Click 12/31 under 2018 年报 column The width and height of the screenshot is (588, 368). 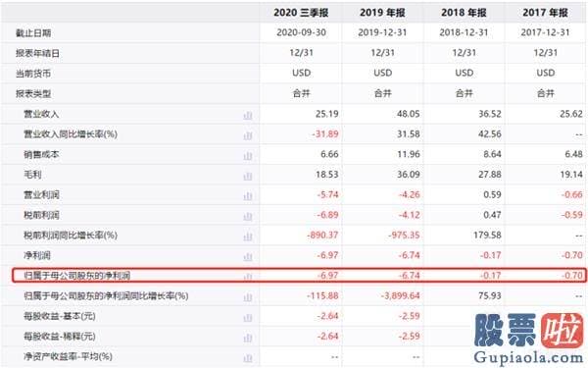point(464,53)
